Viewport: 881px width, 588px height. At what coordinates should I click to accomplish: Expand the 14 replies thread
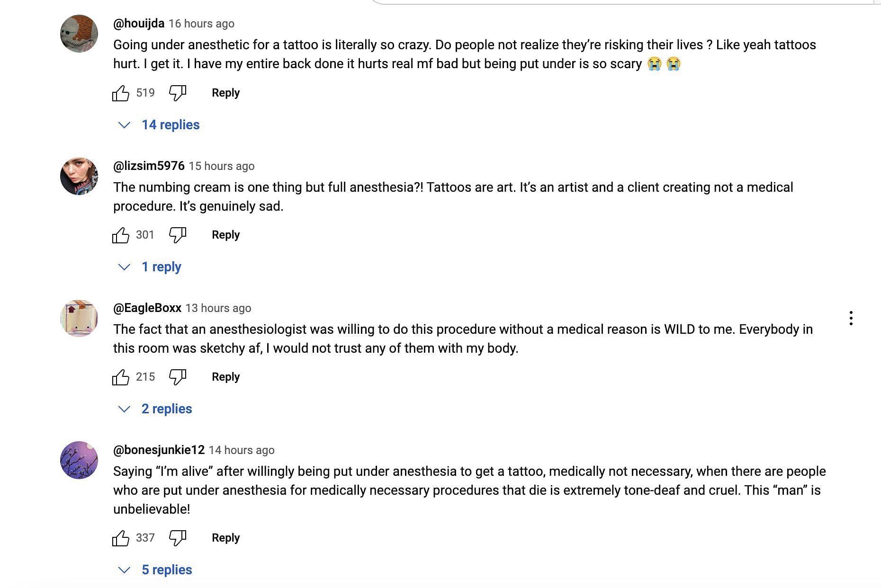(159, 125)
